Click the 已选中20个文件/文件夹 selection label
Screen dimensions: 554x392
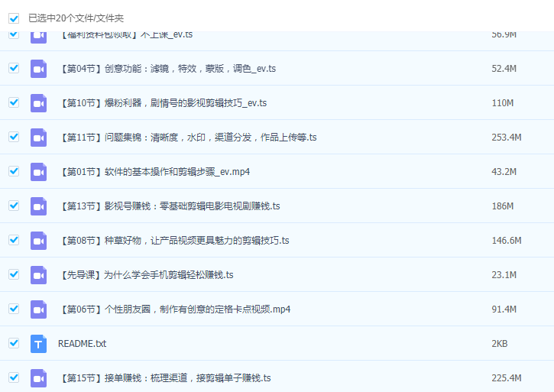click(76, 18)
